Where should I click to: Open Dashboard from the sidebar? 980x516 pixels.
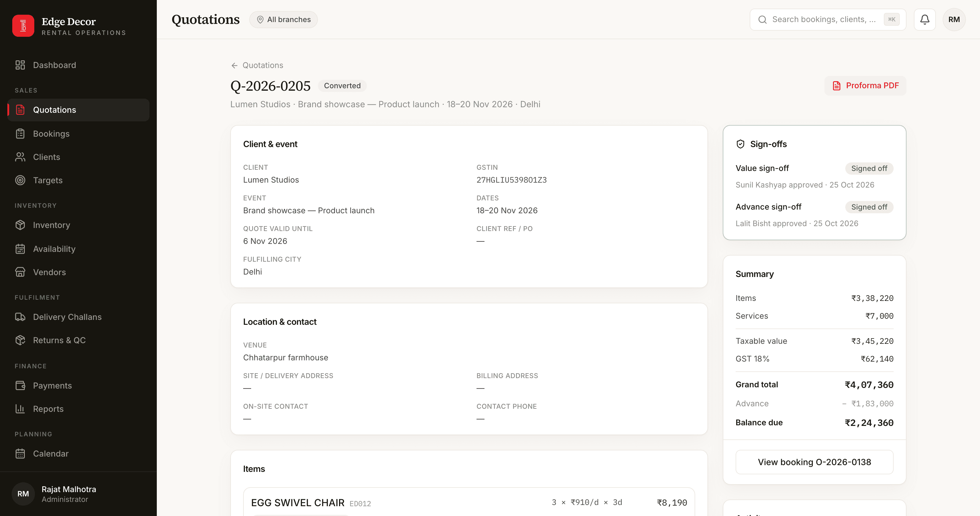(x=78, y=65)
